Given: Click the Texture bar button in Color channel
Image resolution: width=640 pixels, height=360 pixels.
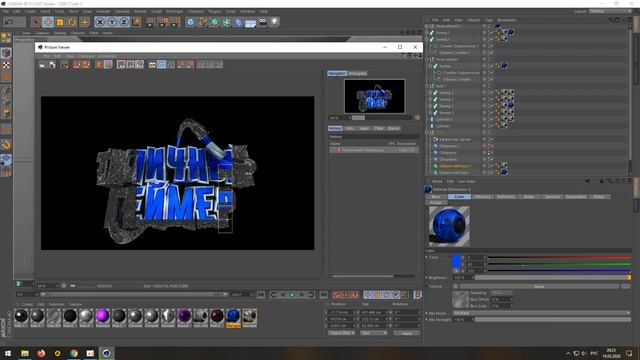Looking at the screenshot, I should 539,287.
